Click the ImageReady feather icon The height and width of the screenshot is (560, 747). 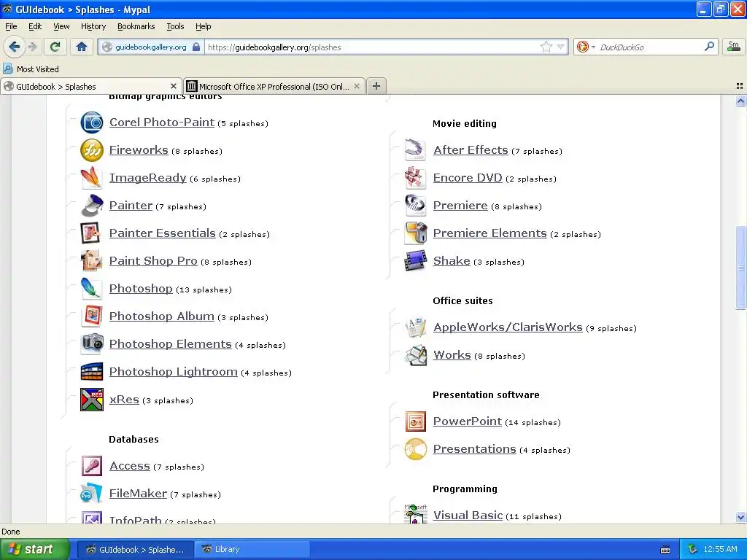(91, 178)
